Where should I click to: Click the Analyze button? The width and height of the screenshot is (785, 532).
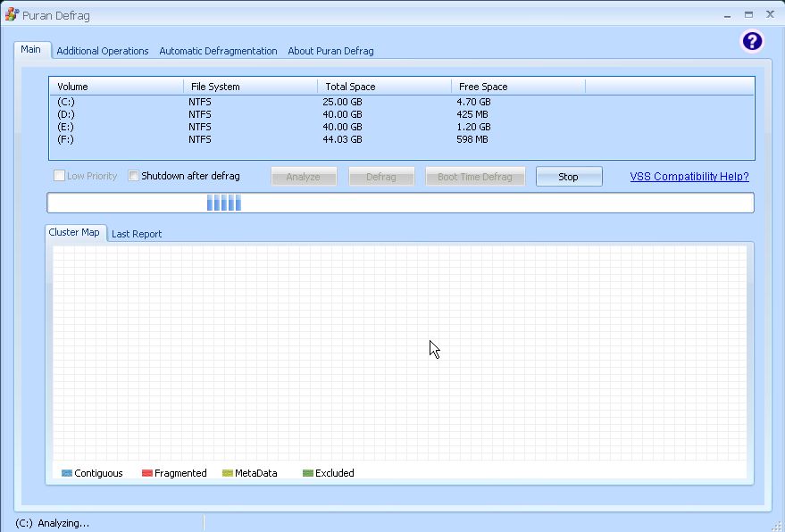pyautogui.click(x=304, y=177)
